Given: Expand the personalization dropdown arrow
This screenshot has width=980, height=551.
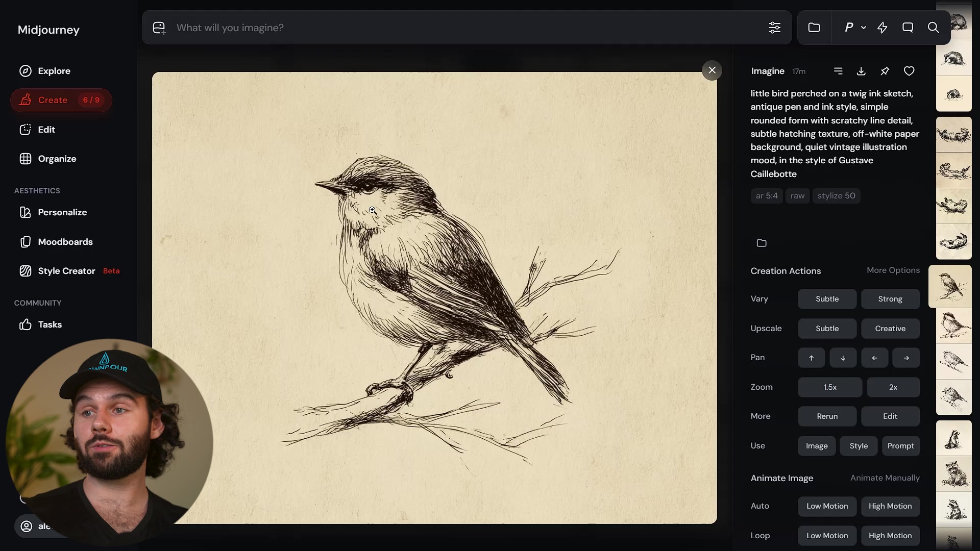Looking at the screenshot, I should [x=864, y=28].
